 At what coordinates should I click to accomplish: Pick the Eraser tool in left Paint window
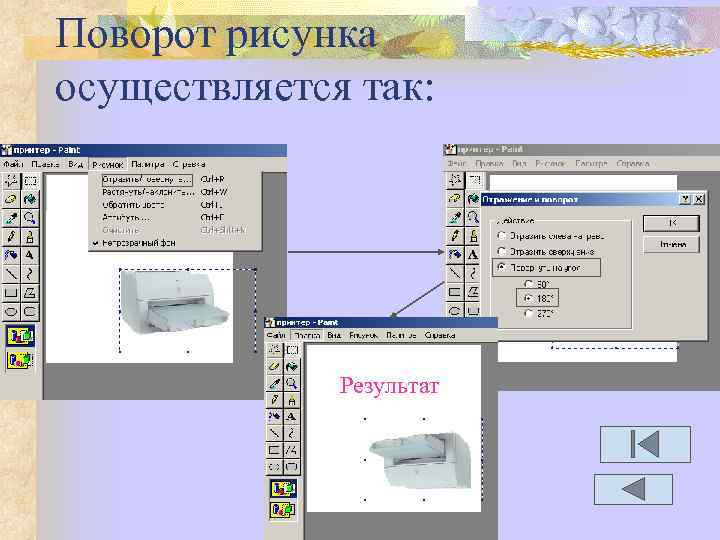pyautogui.click(x=11, y=200)
